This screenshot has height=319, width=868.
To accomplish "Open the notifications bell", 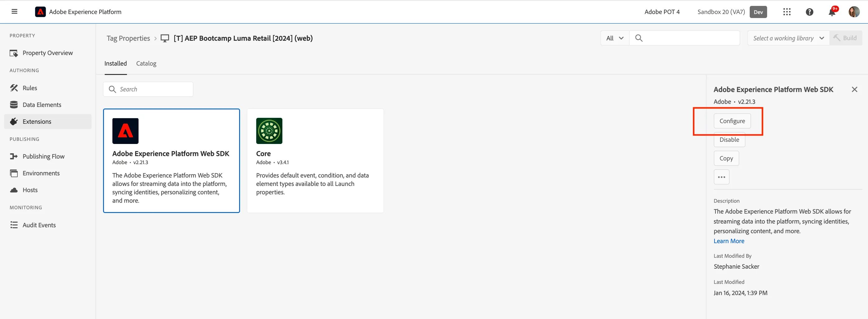I will click(832, 12).
